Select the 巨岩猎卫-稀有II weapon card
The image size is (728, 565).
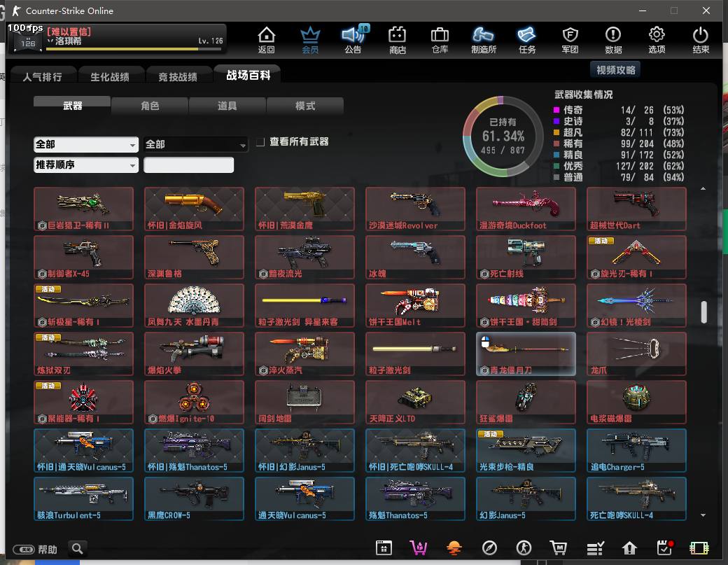click(83, 209)
